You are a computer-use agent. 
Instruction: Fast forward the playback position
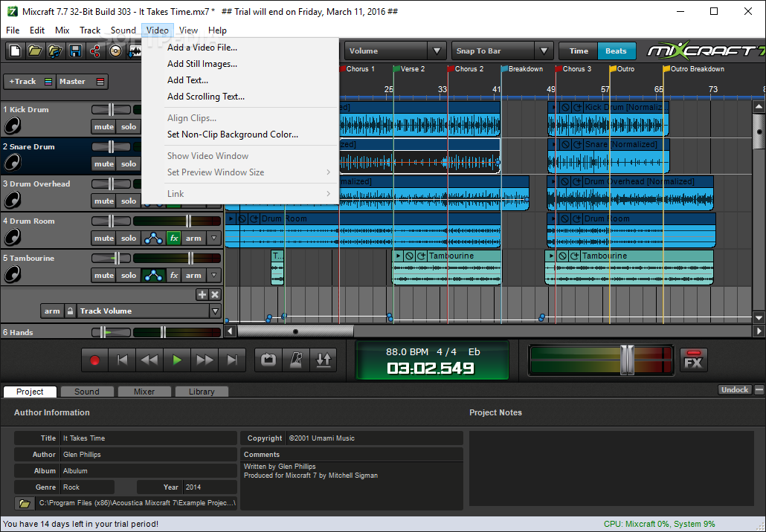(205, 360)
